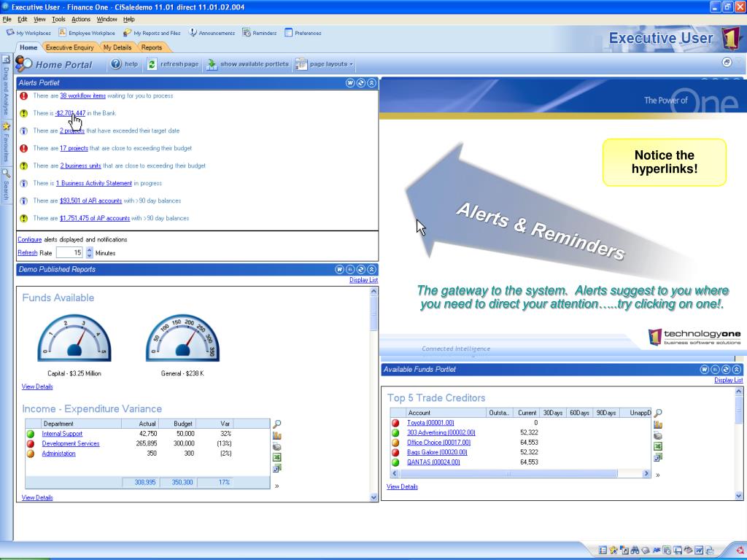Click Excel export icon beside Trade Creditors table
Image resolution: width=747 pixels, height=560 pixels.
[658, 446]
